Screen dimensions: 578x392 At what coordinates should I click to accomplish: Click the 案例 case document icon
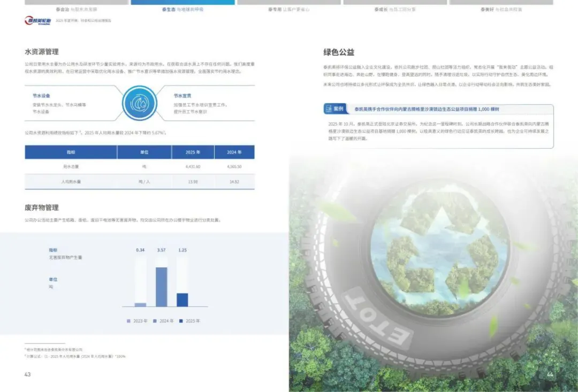(x=328, y=109)
